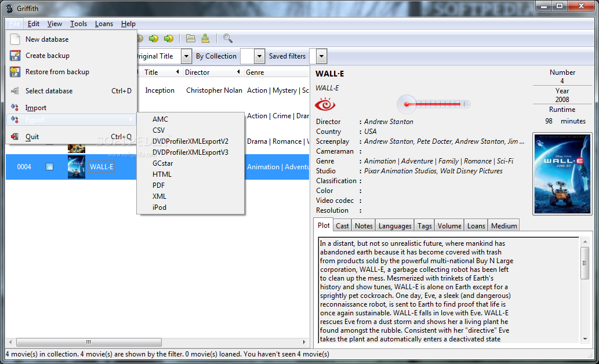
Task: Pick XML in the Export submenu
Action: (x=191, y=196)
